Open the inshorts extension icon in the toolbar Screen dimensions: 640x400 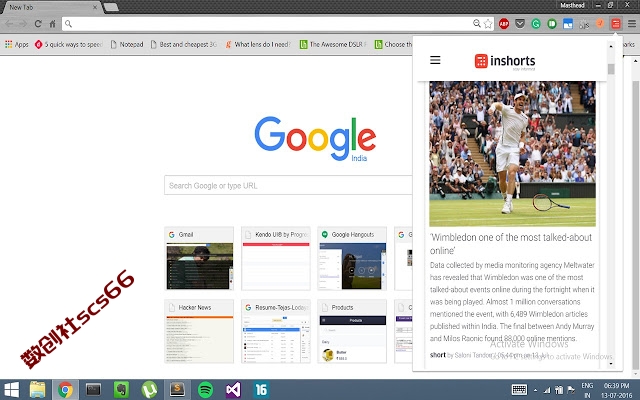[616, 24]
